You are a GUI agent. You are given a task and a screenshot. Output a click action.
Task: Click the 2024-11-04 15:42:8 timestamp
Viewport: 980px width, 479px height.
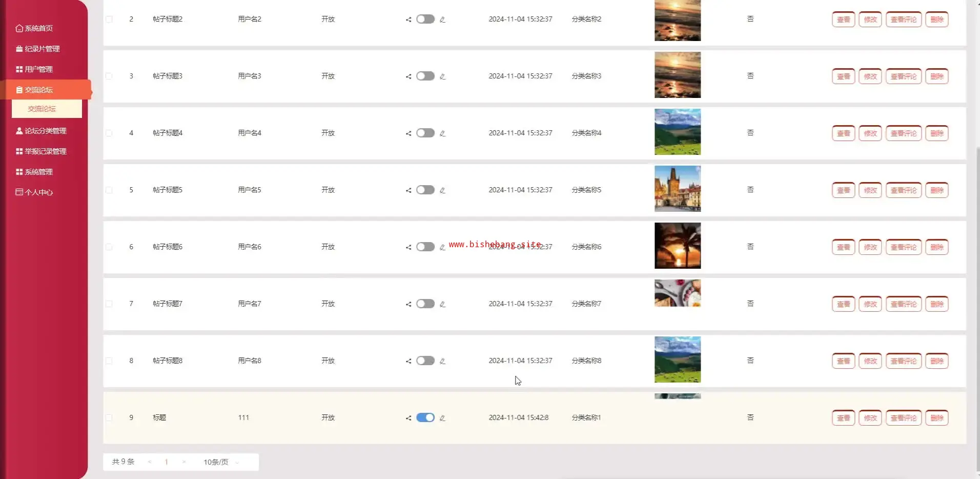[518, 417]
